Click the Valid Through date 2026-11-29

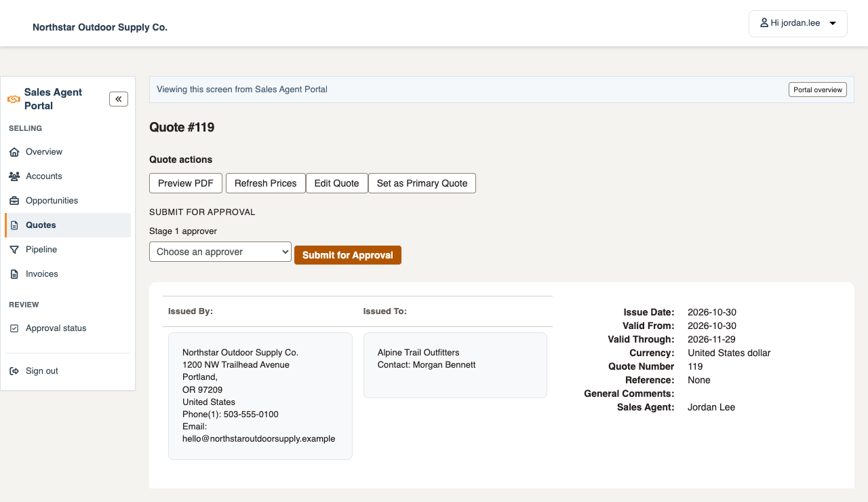click(x=711, y=339)
